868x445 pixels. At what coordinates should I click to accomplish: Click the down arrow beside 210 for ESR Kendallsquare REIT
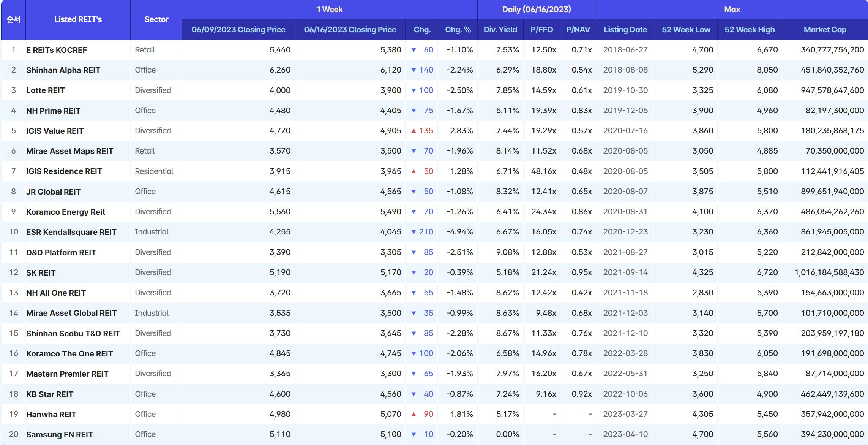point(414,232)
